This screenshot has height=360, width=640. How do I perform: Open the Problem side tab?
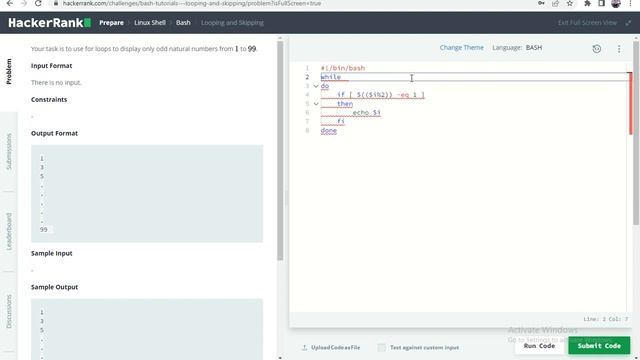(9, 71)
